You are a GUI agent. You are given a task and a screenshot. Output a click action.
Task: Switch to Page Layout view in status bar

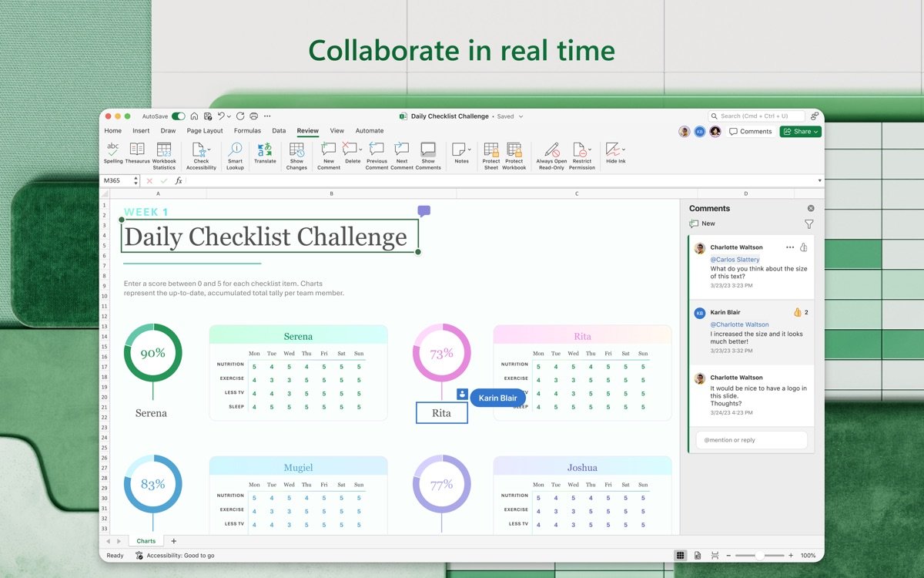coord(698,556)
